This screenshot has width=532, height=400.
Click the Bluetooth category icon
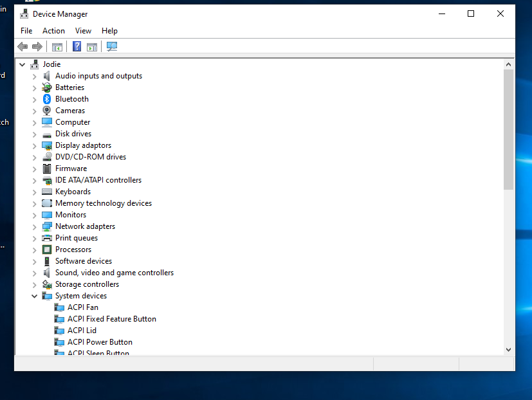pyautogui.click(x=47, y=99)
